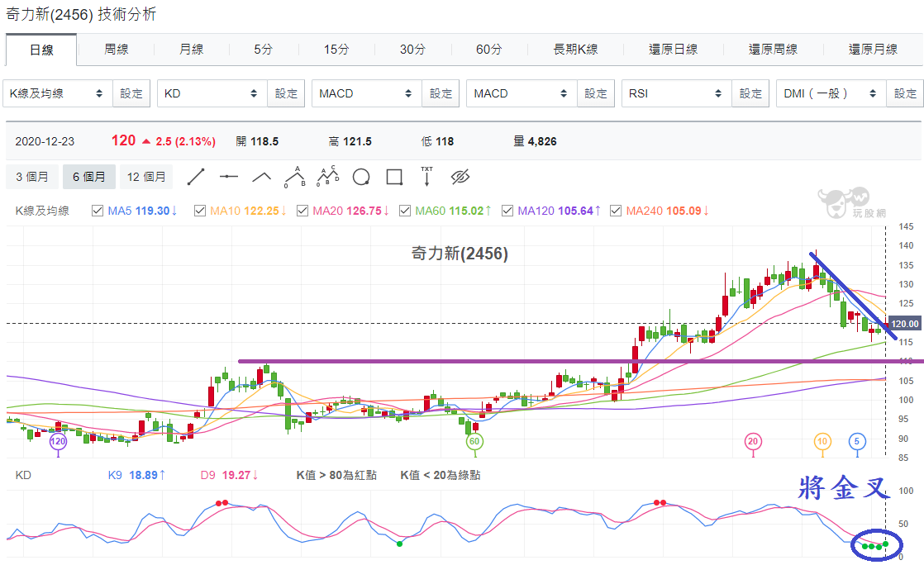Select the 6 個月 range button
The width and height of the screenshot is (924, 565).
point(89,177)
